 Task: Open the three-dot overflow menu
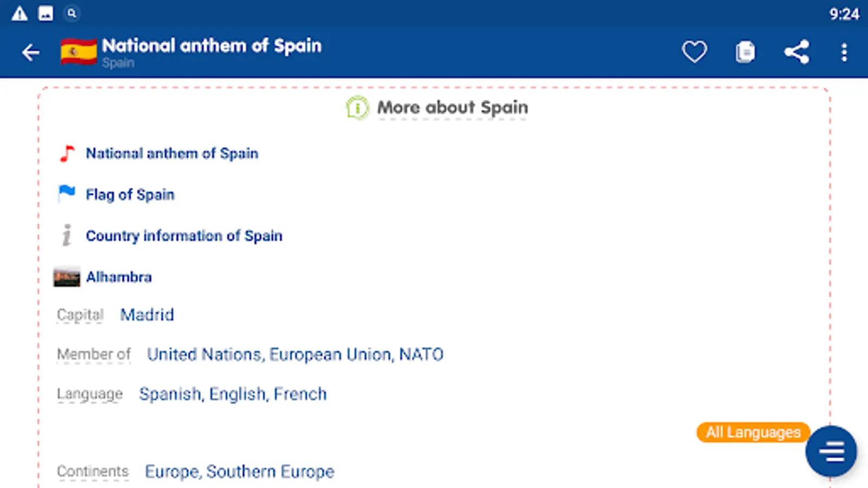[844, 52]
